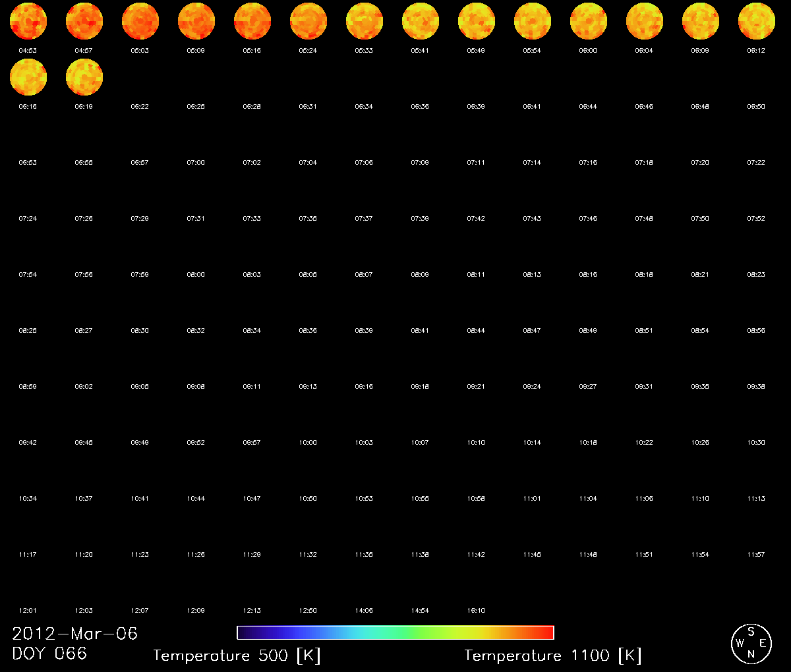Open the disk map labeled 05:09
The height and width of the screenshot is (672, 791).
coord(196,21)
